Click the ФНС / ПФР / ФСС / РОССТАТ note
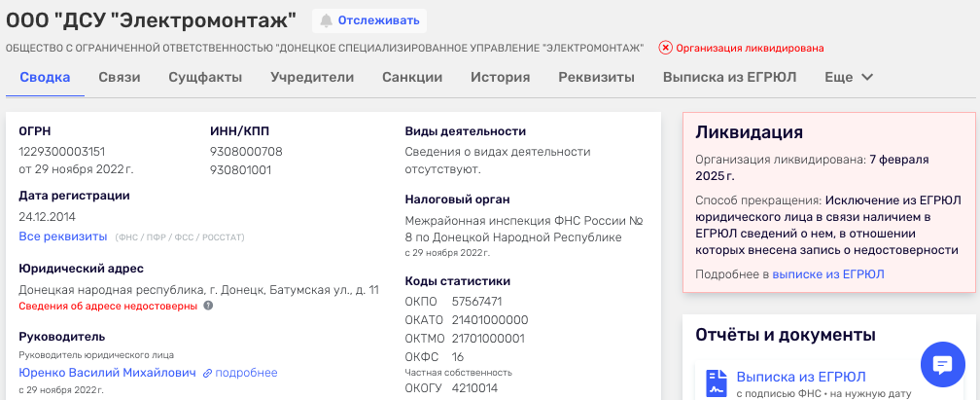Screen dimensions: 980x400 point(179,237)
